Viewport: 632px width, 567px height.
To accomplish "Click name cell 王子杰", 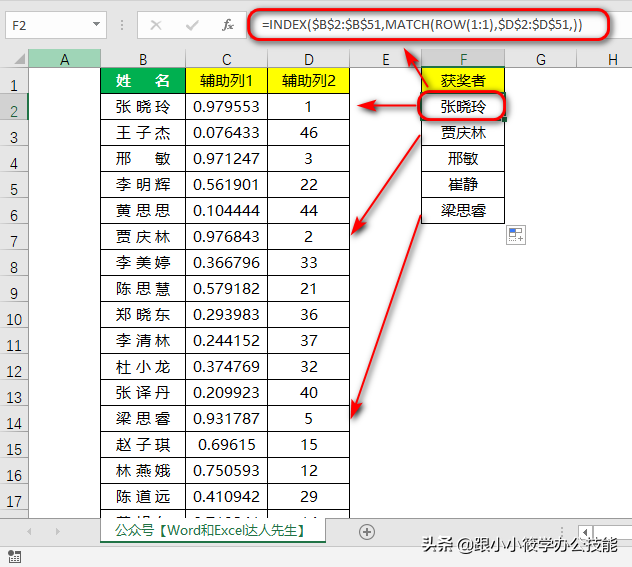I will point(143,133).
